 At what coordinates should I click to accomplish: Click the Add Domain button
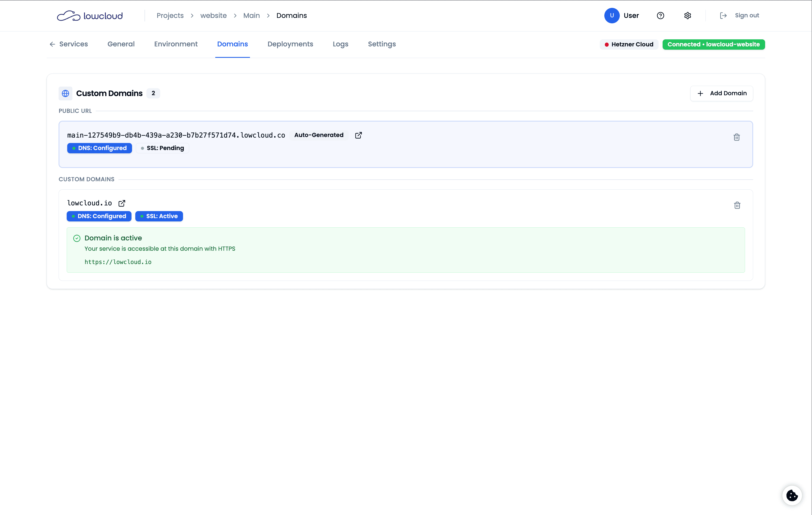click(721, 94)
